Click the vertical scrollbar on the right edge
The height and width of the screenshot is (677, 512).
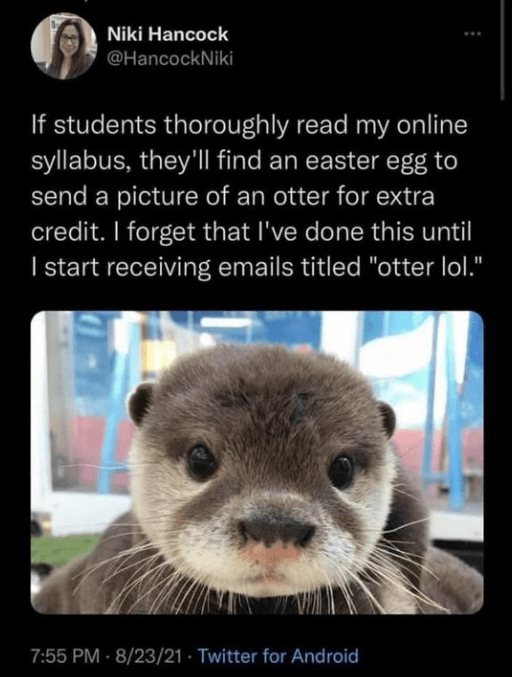[502, 50]
